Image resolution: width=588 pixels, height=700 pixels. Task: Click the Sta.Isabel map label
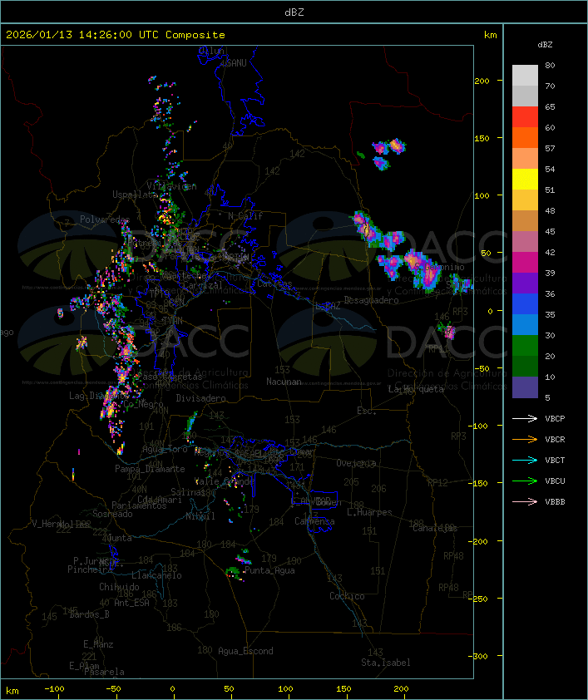coord(386,663)
